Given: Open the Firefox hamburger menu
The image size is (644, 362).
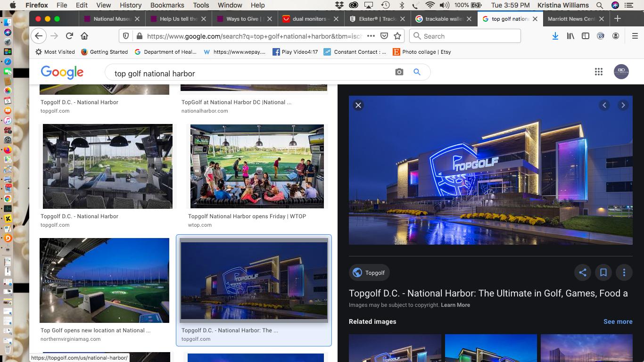Looking at the screenshot, I should [635, 36].
